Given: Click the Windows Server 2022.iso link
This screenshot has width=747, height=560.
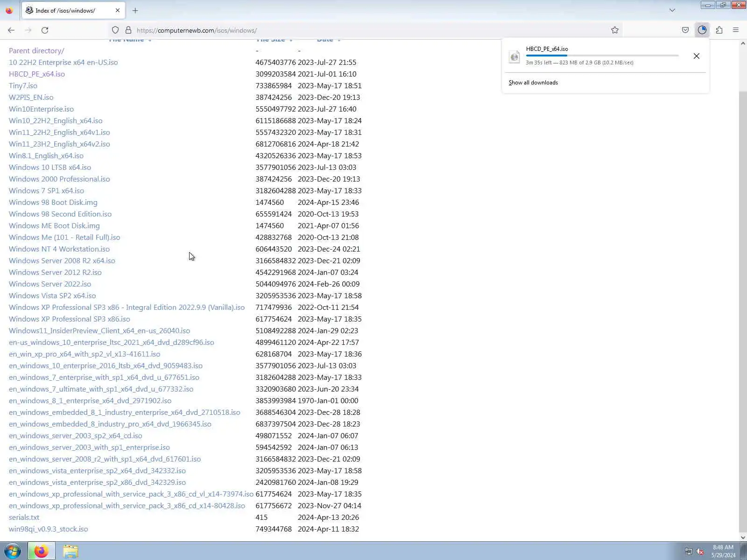Looking at the screenshot, I should pos(50,284).
